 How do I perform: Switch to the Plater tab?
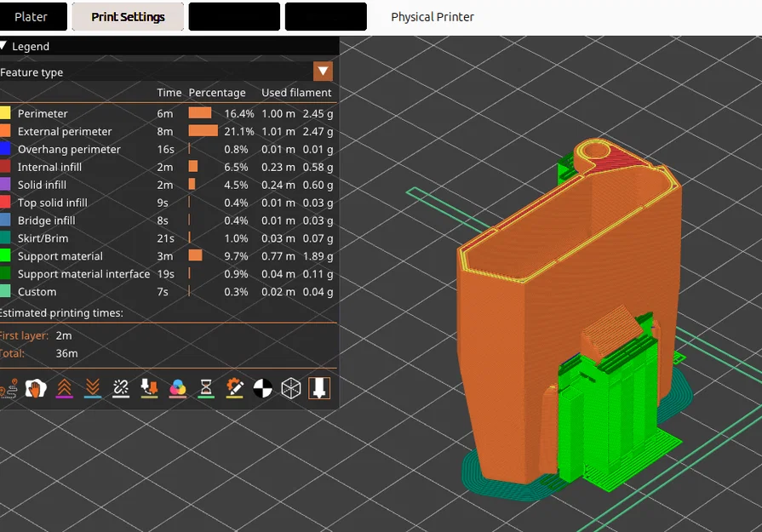(x=32, y=16)
